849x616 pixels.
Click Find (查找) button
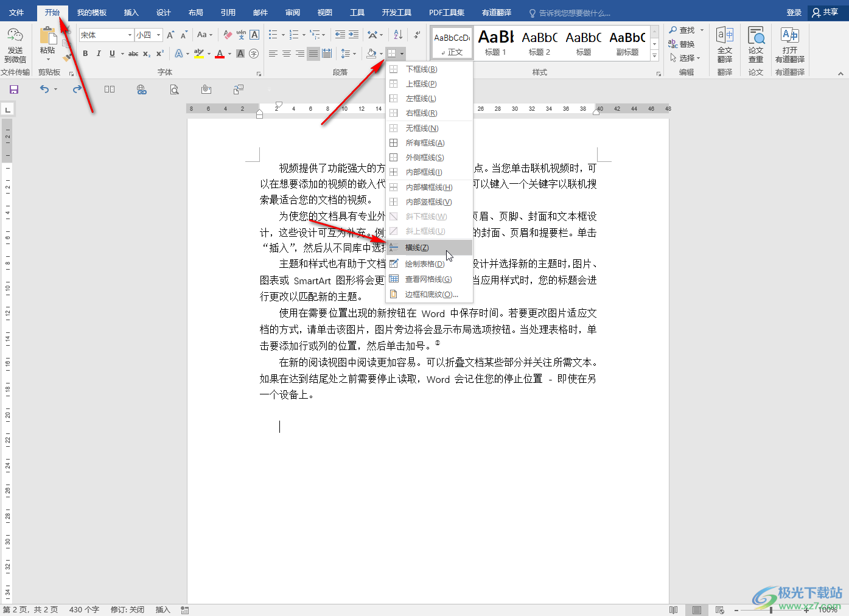tap(682, 30)
